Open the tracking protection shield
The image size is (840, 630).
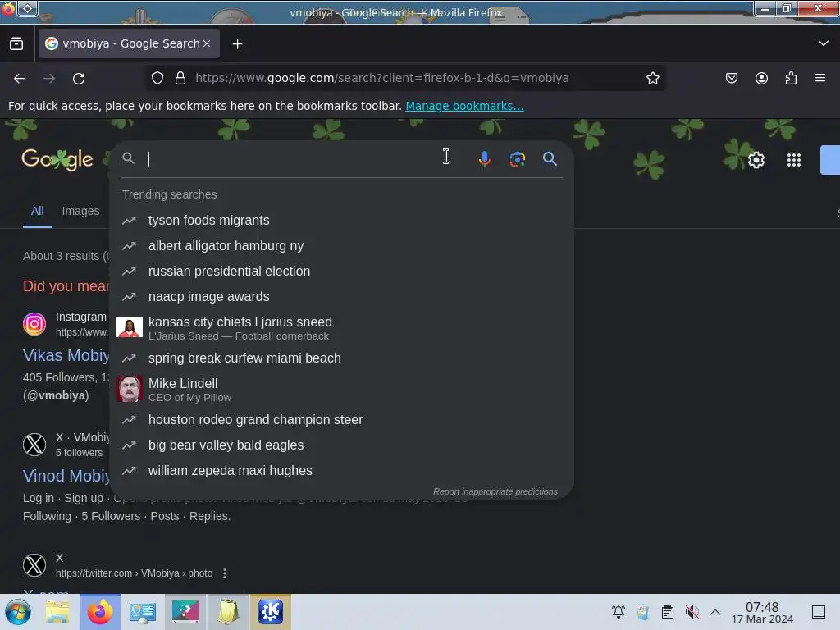157,78
